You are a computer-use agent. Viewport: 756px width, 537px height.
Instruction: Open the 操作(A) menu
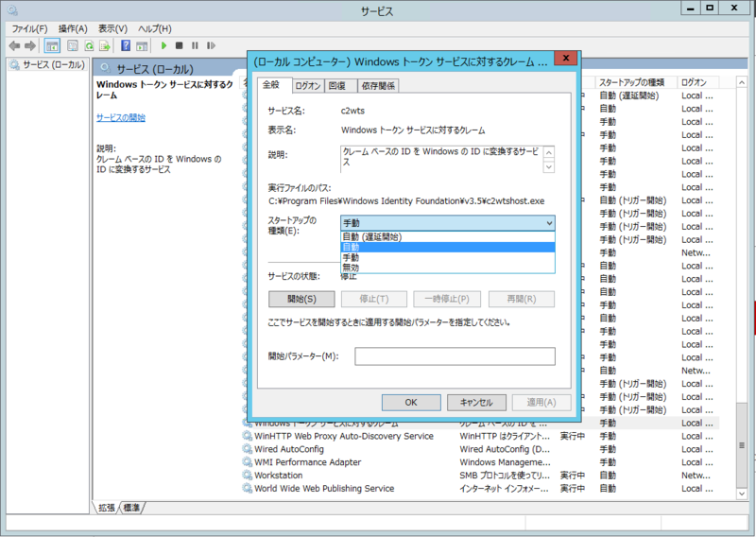tap(73, 28)
